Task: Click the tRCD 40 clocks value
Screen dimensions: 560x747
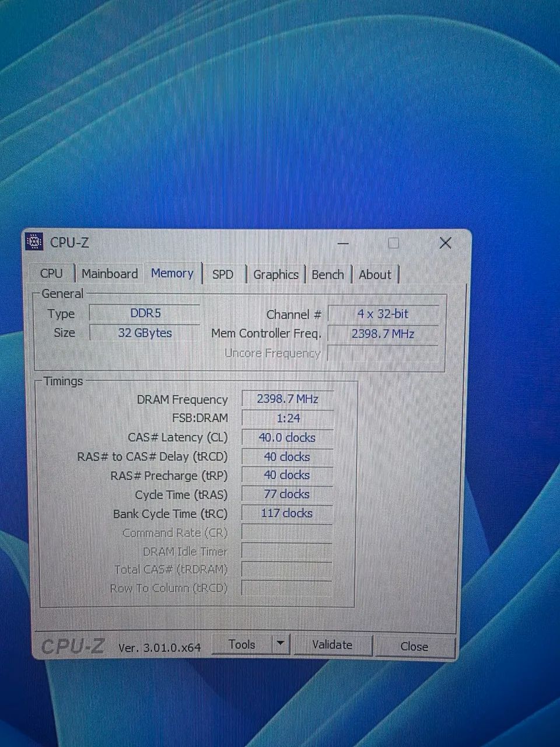Action: point(288,457)
